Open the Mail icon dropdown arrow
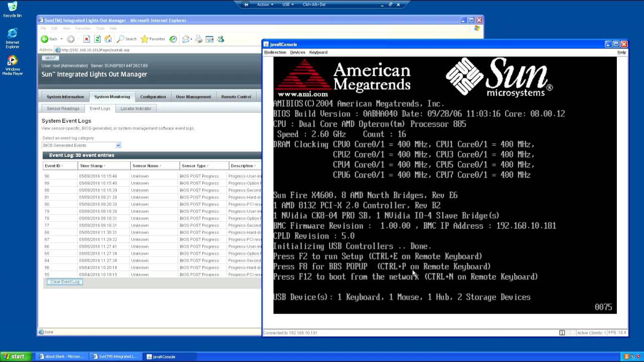Screen dimensions: 644x362 click(x=192, y=39)
